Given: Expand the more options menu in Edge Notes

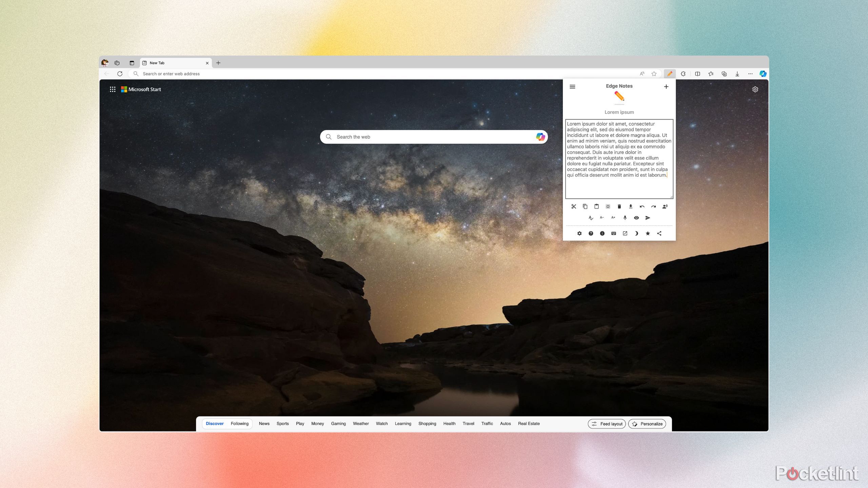Looking at the screenshot, I should 572,86.
